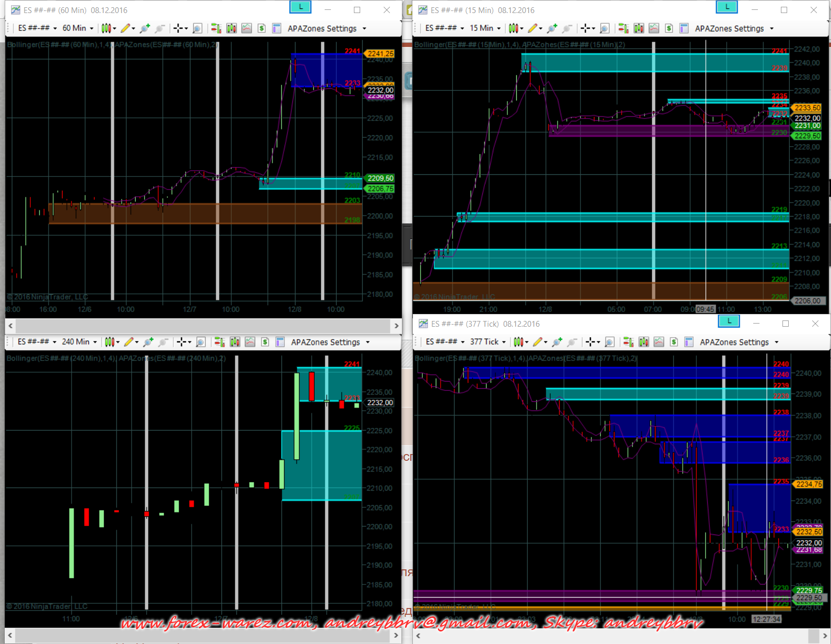The height and width of the screenshot is (644, 831).
Task: Expand ES ##-## instrument dropdown in 240 Min chart
Action: pyautogui.click(x=37, y=342)
